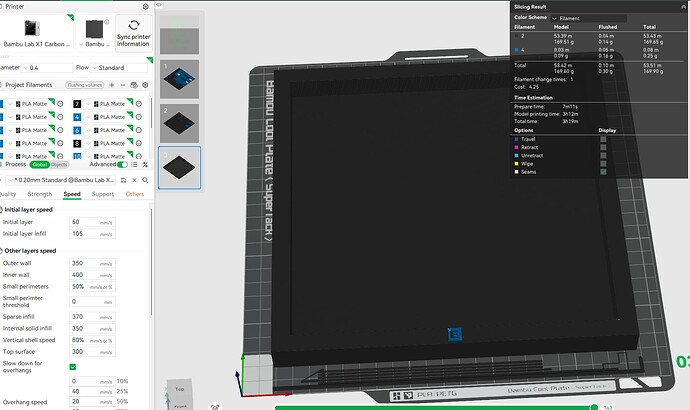Collapse the Slicing Result panel

point(683,7)
